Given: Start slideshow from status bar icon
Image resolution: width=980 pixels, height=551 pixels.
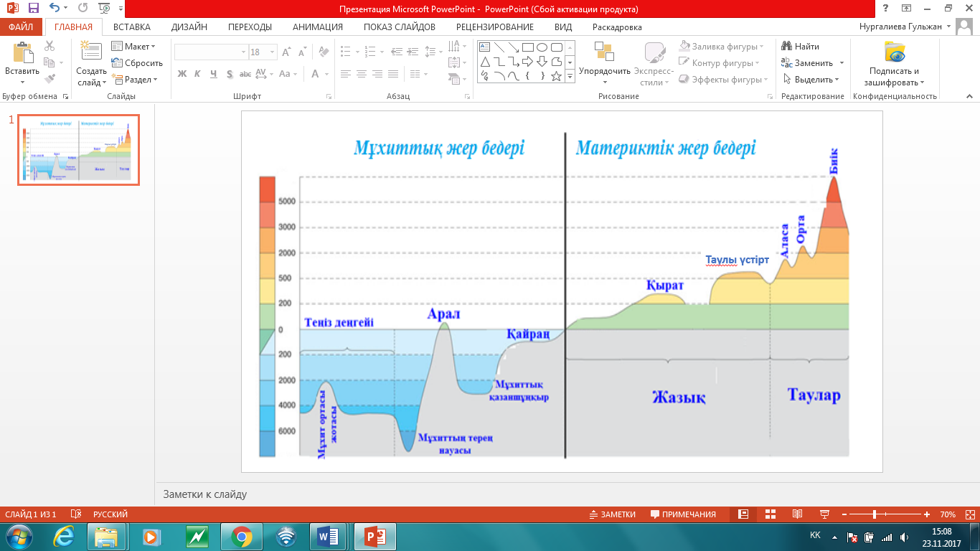Looking at the screenshot, I should pos(824,514).
